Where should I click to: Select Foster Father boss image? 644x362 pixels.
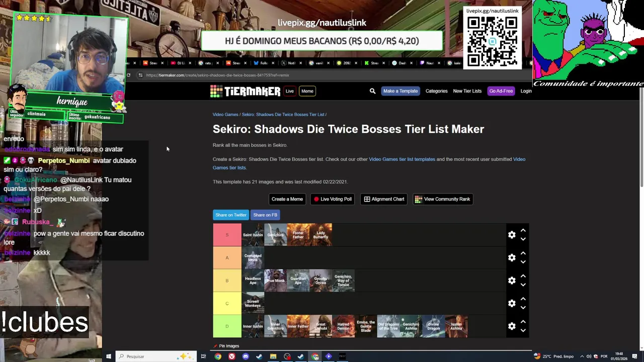coord(298,235)
